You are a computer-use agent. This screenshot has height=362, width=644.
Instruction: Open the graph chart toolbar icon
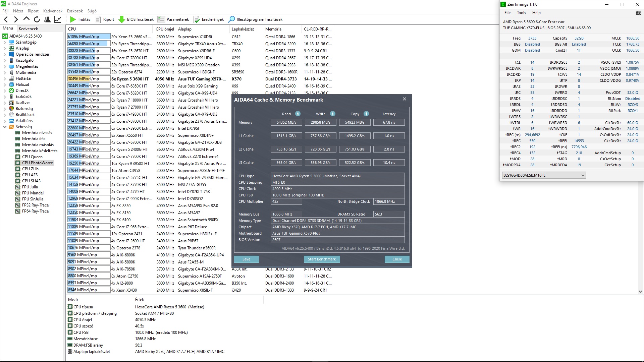pyautogui.click(x=58, y=19)
